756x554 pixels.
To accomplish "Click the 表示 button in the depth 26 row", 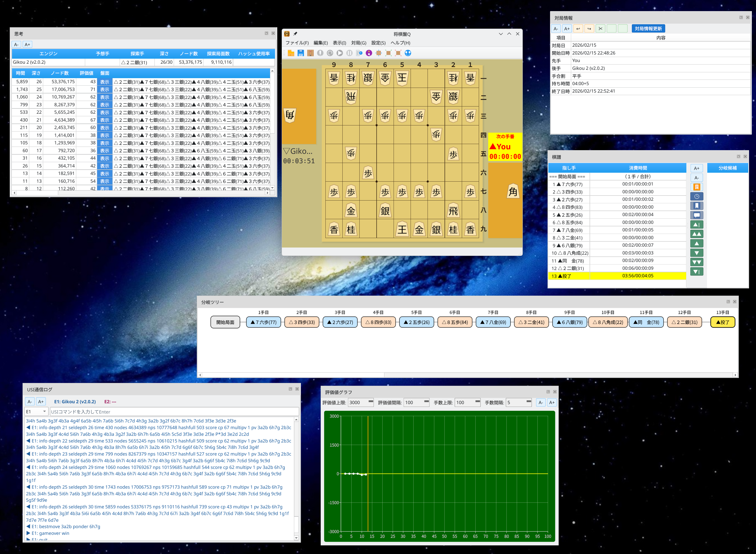I will pos(105,82).
